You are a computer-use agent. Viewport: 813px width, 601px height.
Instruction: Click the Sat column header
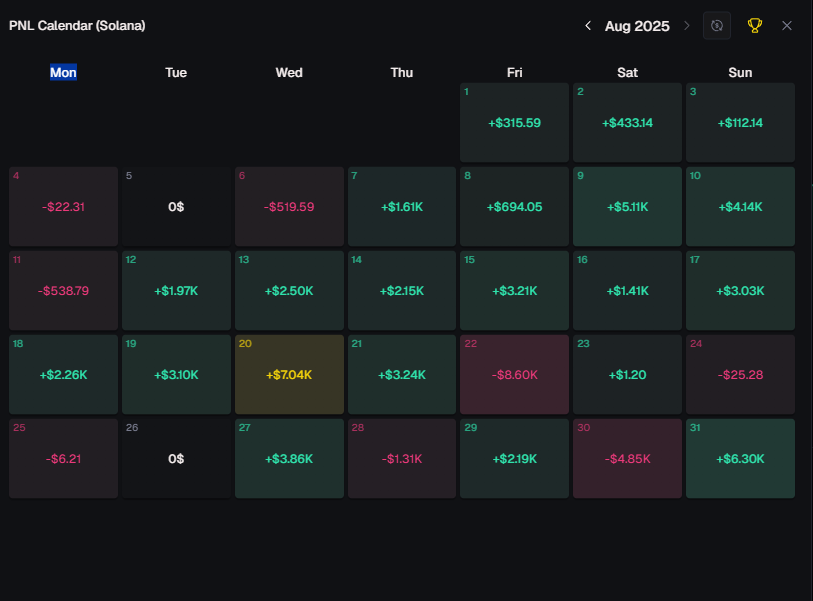click(x=627, y=72)
